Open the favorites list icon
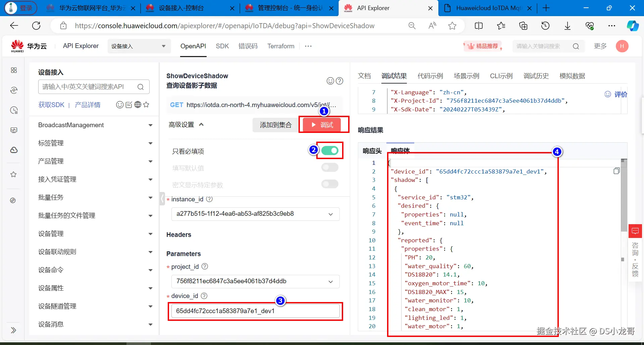Image resolution: width=644 pixels, height=345 pixels. pyautogui.click(x=501, y=26)
